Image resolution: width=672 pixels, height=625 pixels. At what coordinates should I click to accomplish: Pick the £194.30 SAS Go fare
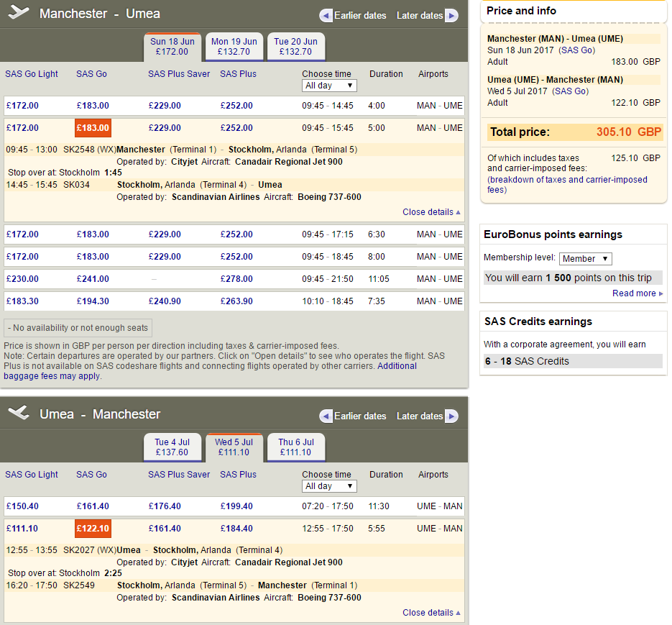93,301
